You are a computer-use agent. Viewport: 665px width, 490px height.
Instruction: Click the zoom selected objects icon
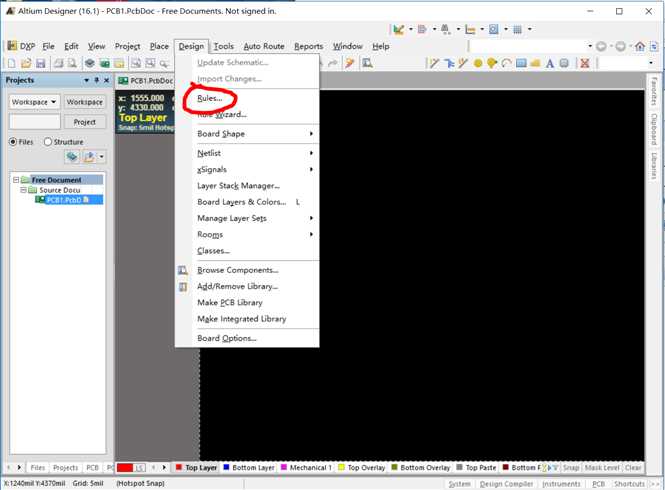point(150,63)
